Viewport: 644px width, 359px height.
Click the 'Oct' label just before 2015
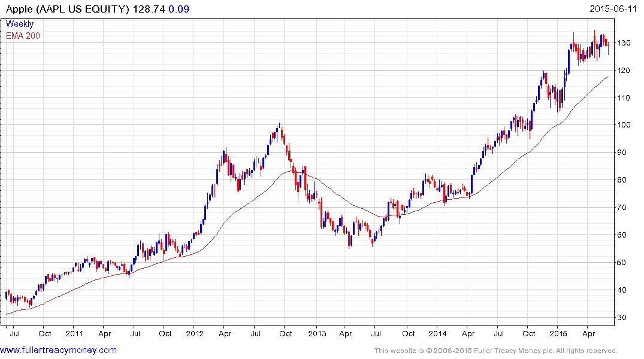click(528, 333)
